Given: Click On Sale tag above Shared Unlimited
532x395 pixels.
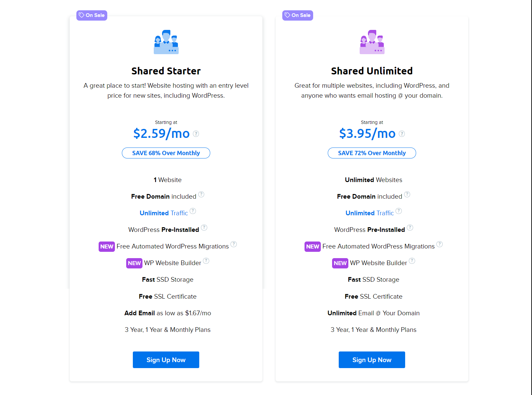Looking at the screenshot, I should click(298, 15).
